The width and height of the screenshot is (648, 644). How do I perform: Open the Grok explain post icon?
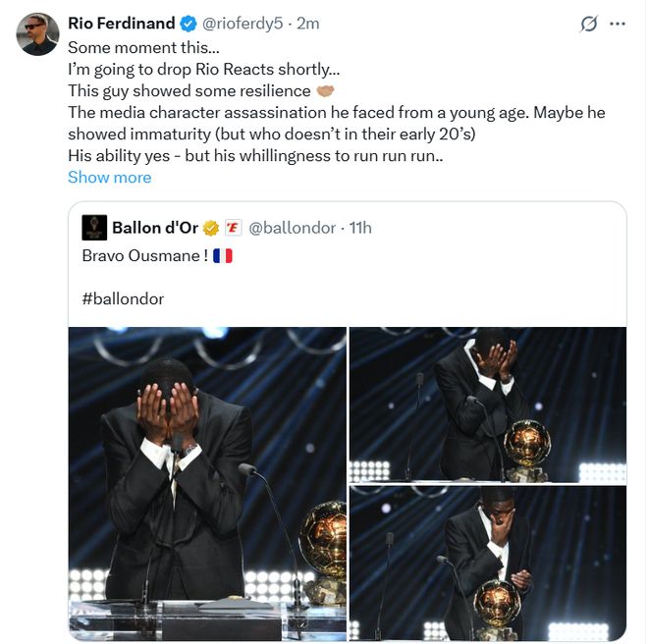pyautogui.click(x=589, y=24)
